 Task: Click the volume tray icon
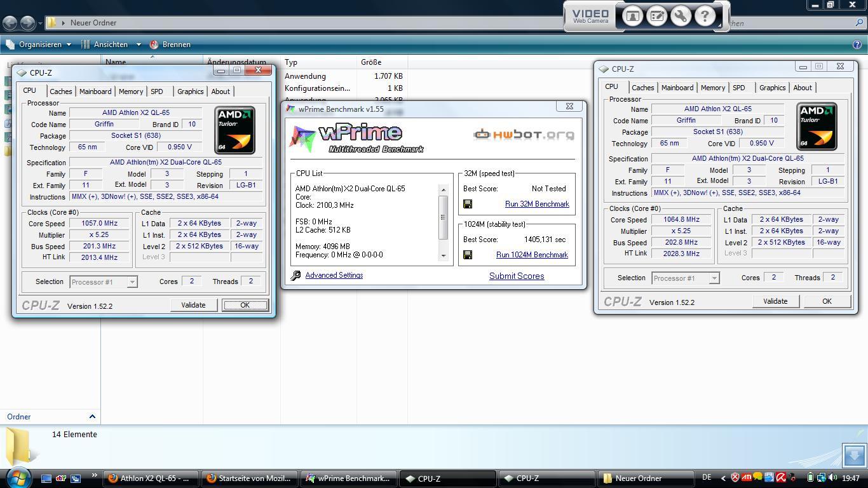(x=832, y=478)
